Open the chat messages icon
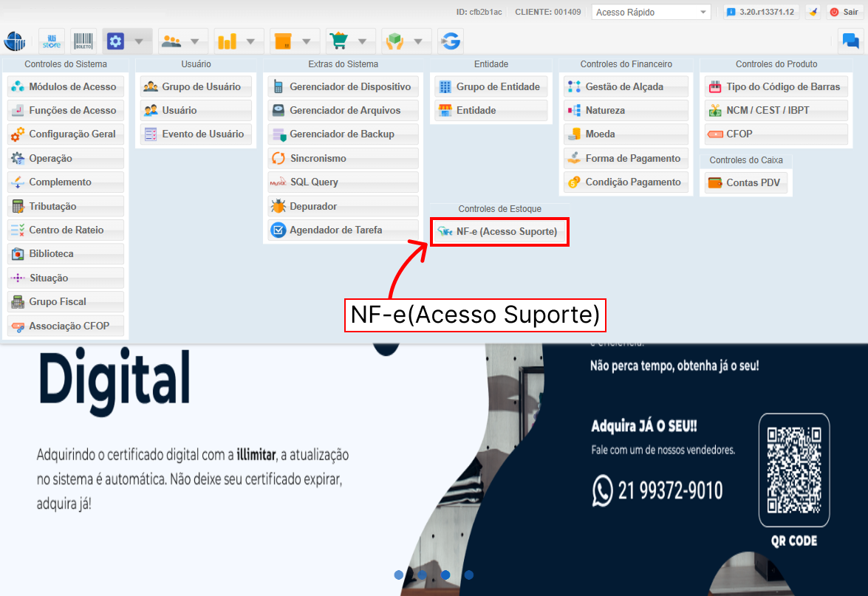The width and height of the screenshot is (868, 596). tap(850, 41)
